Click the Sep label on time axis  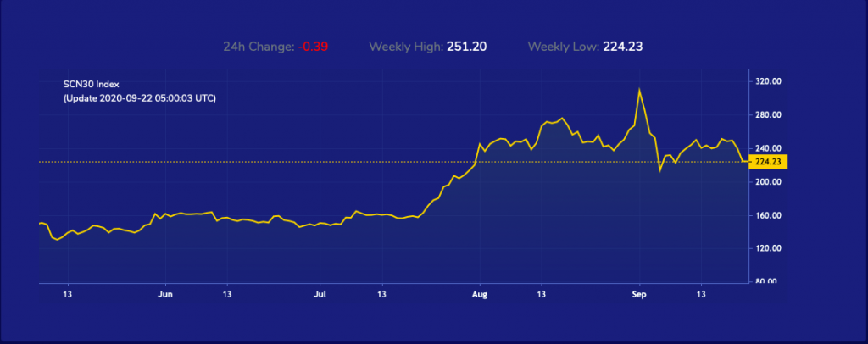point(639,294)
